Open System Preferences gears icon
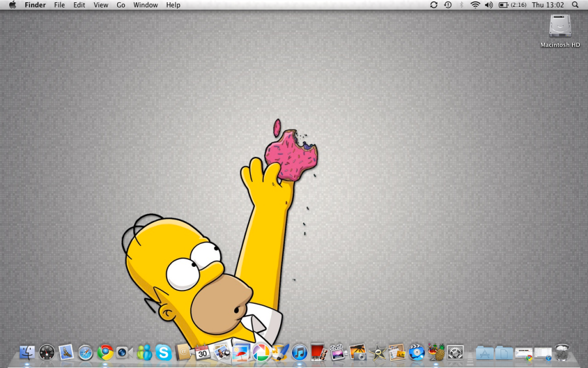This screenshot has height=368, width=588. 455,352
